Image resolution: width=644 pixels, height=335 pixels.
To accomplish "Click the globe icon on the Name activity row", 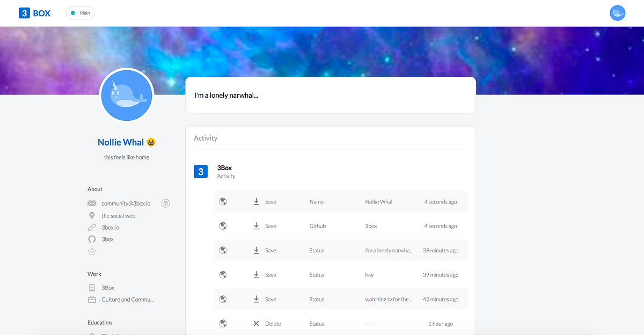I will click(223, 201).
